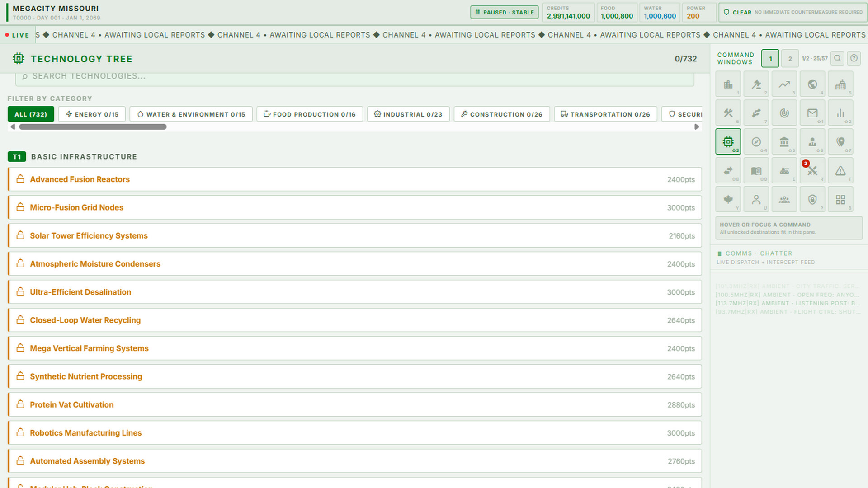Open the envelope mail command window
The width and height of the screenshot is (868, 488).
point(812,113)
